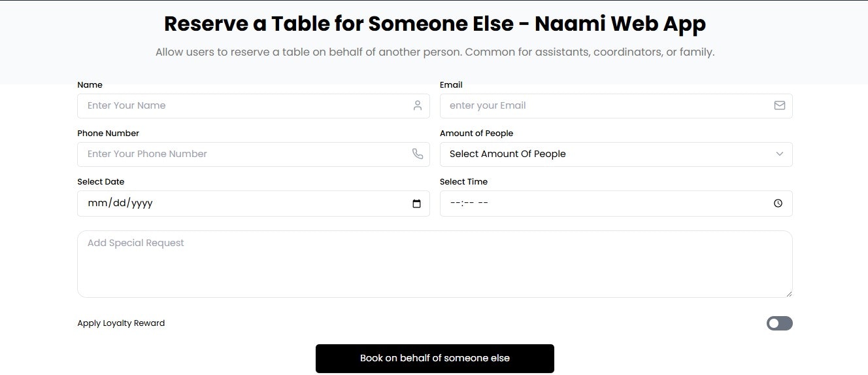Click the phone icon in Phone Number field

[418, 154]
